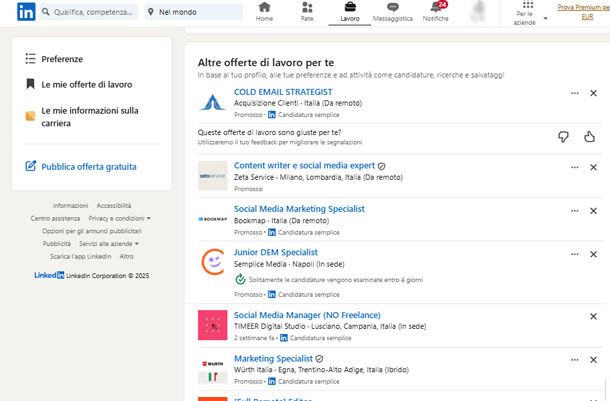Click the Bookmap company logo
The height and width of the screenshot is (401, 610).
pyautogui.click(x=212, y=219)
